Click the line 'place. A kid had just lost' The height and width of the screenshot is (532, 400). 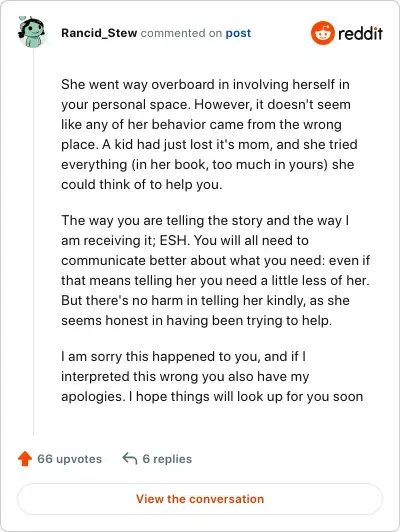(x=209, y=145)
